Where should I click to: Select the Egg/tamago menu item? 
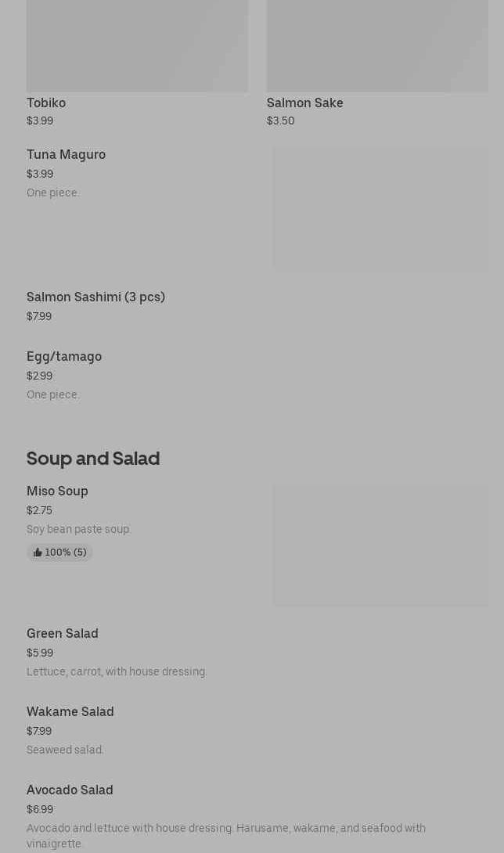coord(64,357)
